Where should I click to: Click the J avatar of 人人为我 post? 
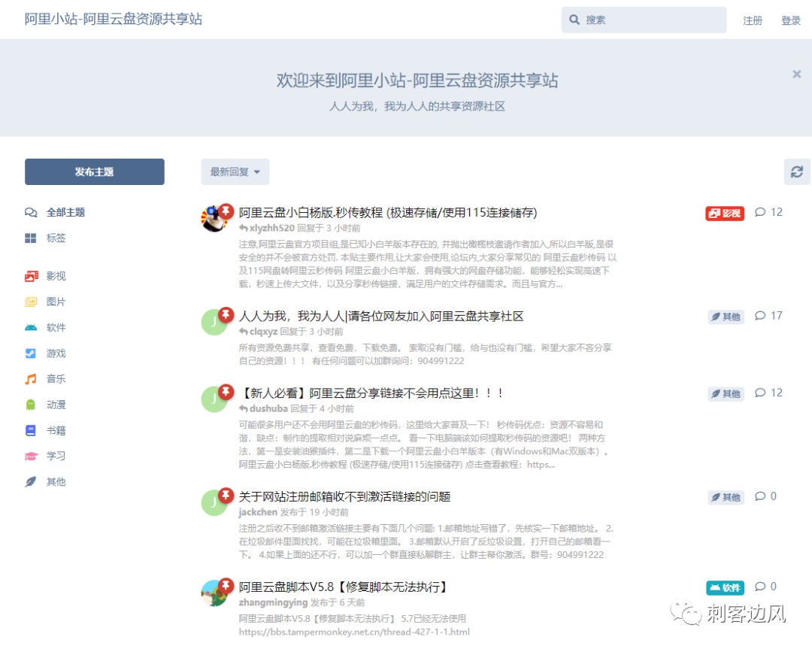click(x=214, y=322)
